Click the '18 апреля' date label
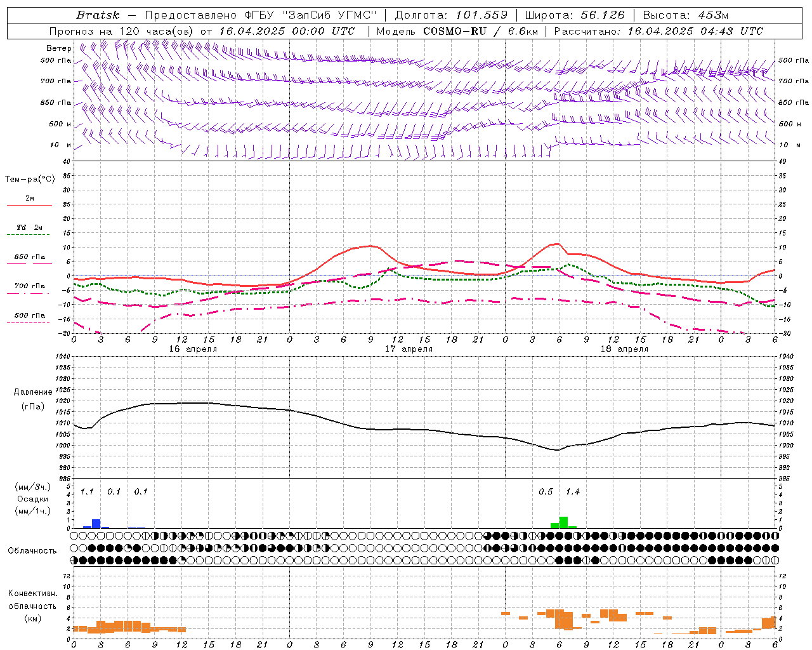This screenshot has height=650, width=812. click(624, 349)
